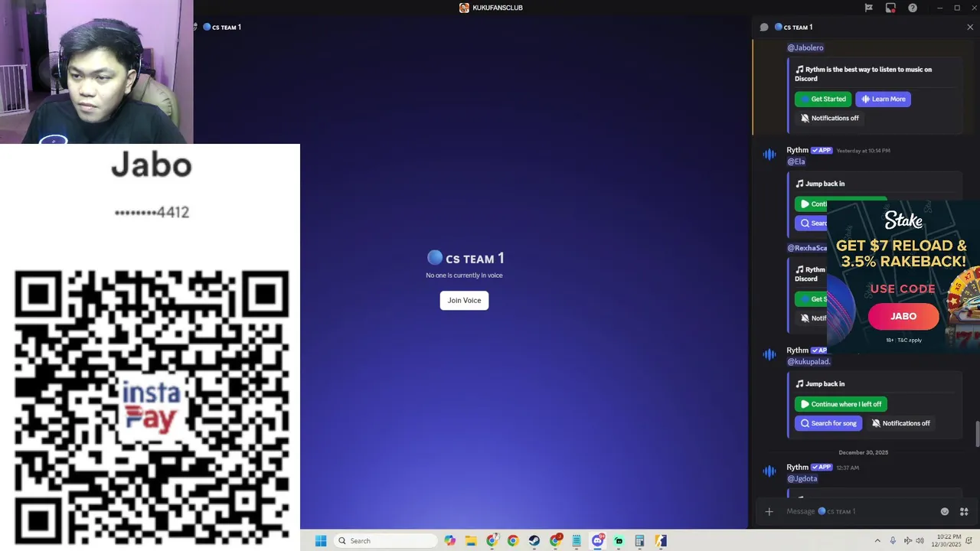
Task: Open Calculator from the taskbar
Action: click(639, 541)
